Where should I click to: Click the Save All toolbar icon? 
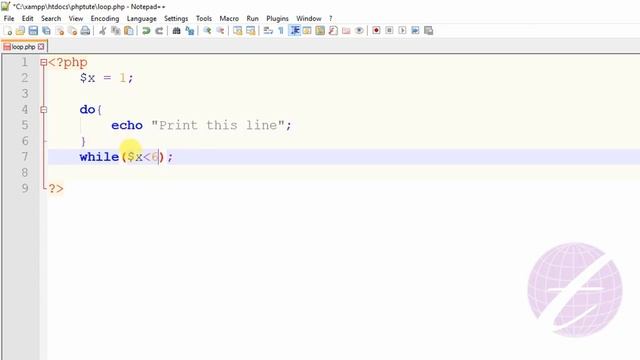(x=47, y=31)
